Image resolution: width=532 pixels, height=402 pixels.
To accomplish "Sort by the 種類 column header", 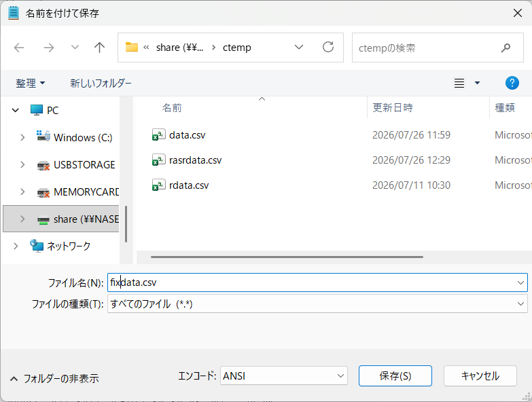I will pyautogui.click(x=505, y=108).
